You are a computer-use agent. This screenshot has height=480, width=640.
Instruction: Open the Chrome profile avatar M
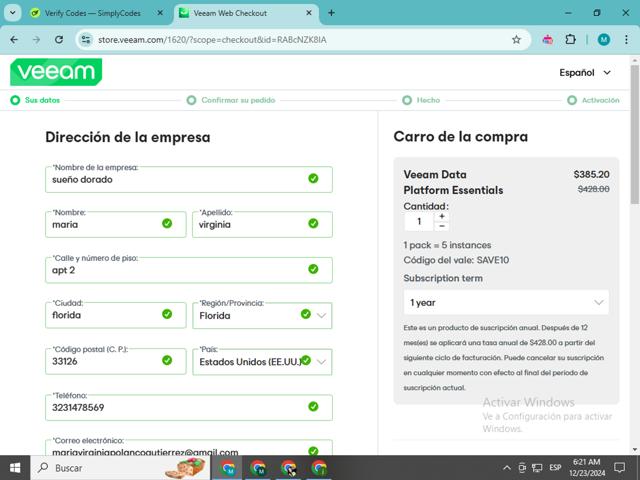[604, 40]
